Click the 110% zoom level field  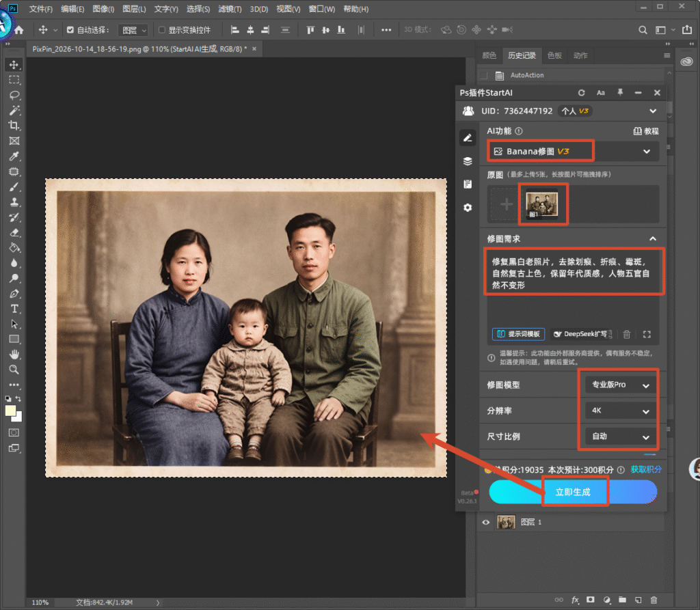(40, 602)
